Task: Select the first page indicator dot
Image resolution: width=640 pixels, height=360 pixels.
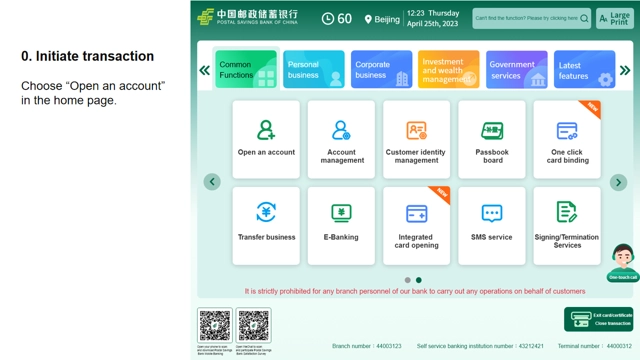Action: tap(407, 280)
